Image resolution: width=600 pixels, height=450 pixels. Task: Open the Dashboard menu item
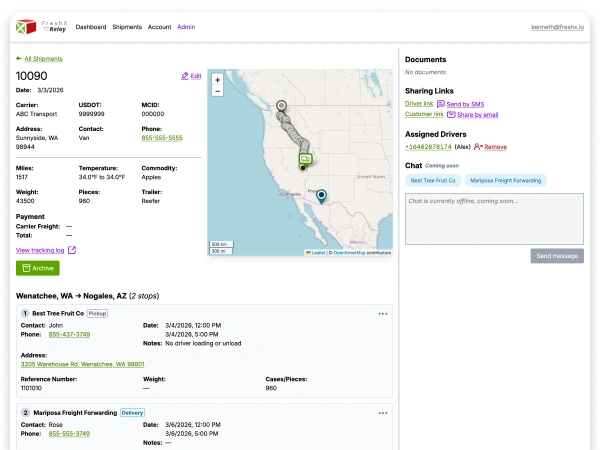pyautogui.click(x=91, y=27)
